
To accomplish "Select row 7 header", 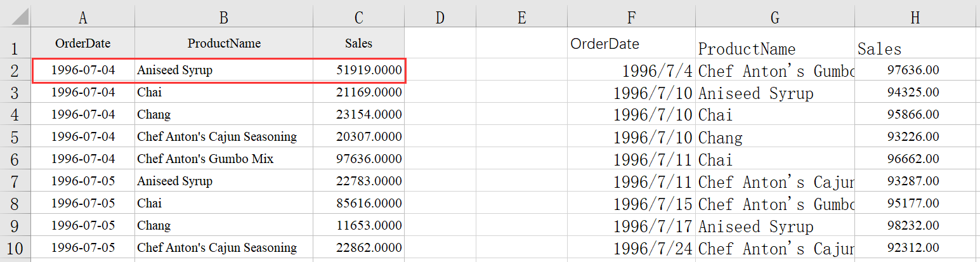I will point(15,181).
